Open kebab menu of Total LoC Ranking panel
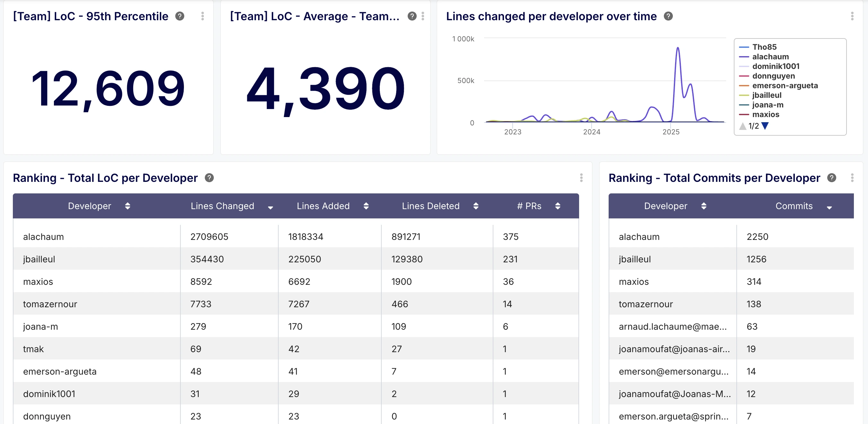 [581, 178]
